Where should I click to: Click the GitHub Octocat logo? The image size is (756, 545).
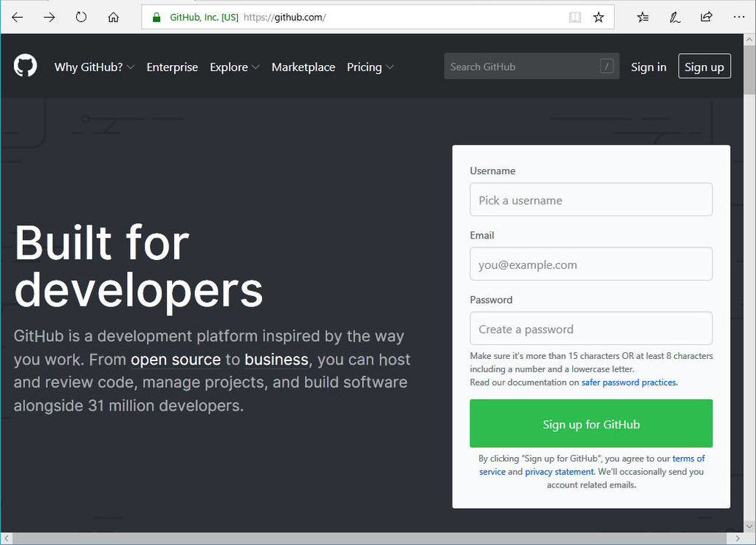(x=25, y=66)
